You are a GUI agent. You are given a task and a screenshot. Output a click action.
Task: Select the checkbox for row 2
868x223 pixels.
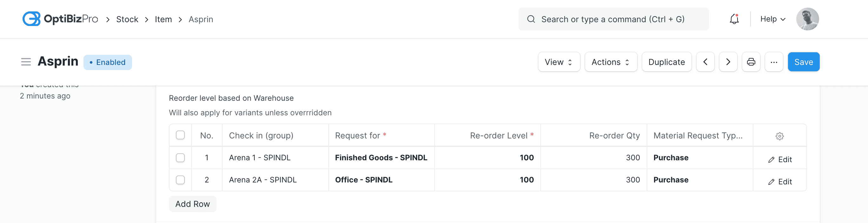click(180, 180)
